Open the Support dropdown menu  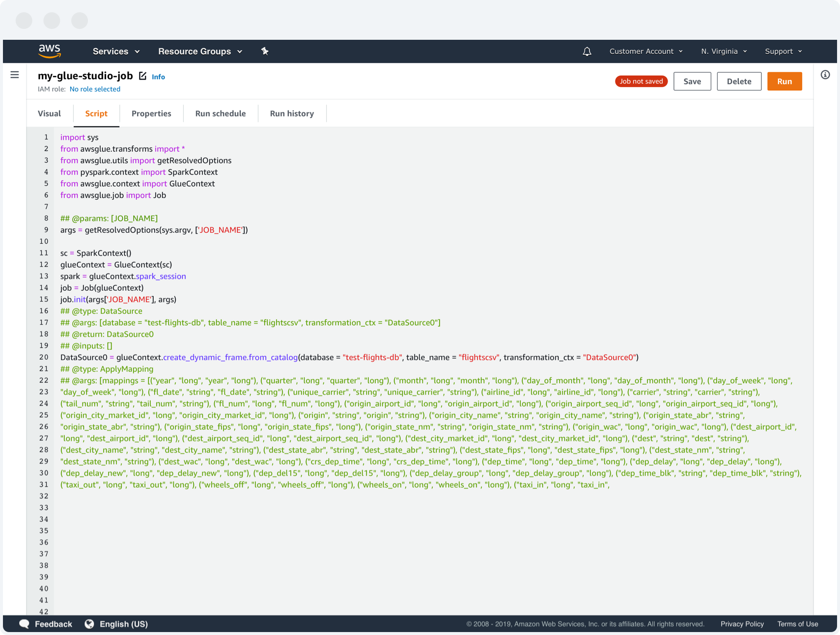(784, 51)
